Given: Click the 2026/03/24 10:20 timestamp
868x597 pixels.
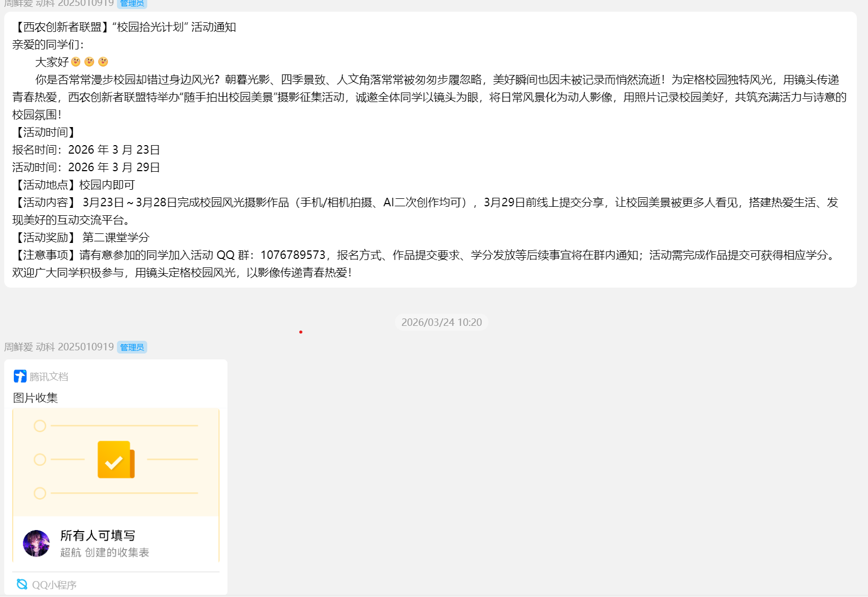Looking at the screenshot, I should [441, 322].
